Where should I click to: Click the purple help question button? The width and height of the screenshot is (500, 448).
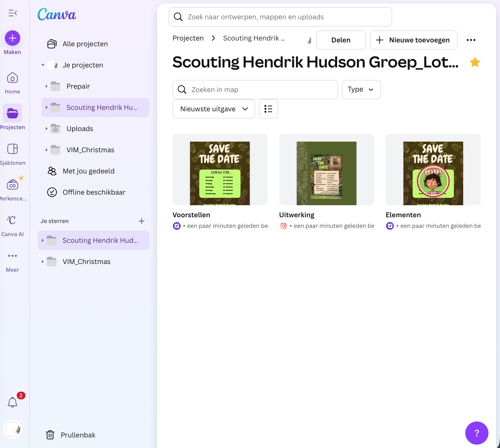click(x=477, y=433)
